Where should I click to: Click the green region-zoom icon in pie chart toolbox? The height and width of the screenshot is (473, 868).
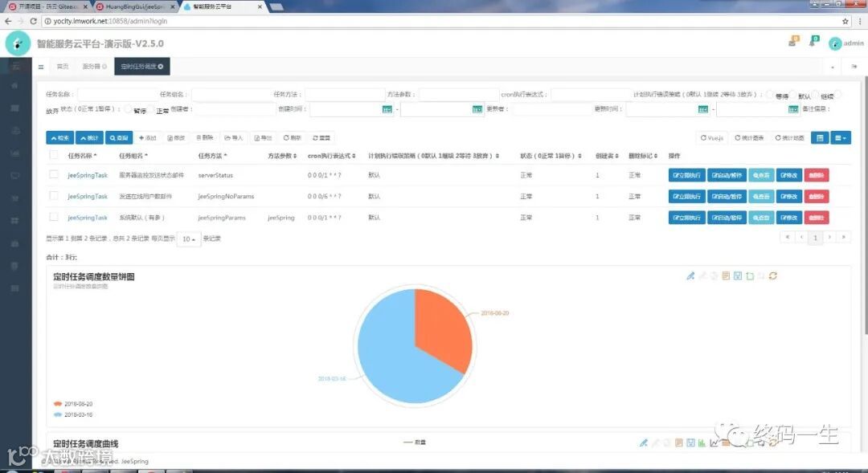750,275
